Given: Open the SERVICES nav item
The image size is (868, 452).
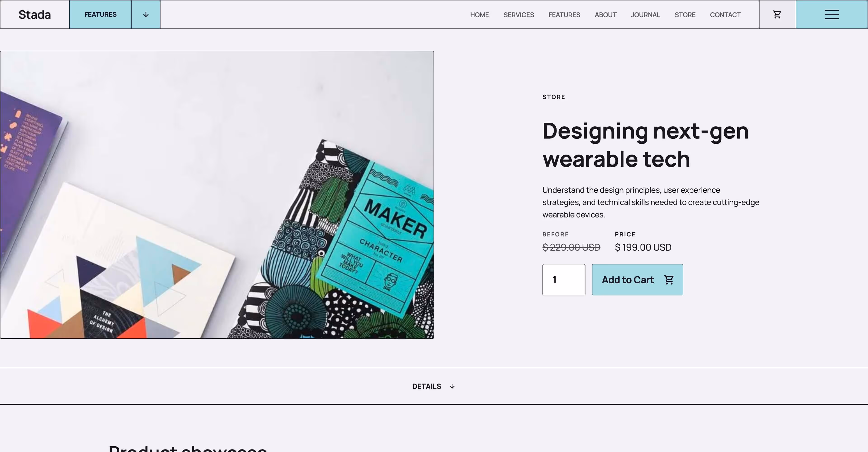Looking at the screenshot, I should click(x=519, y=15).
